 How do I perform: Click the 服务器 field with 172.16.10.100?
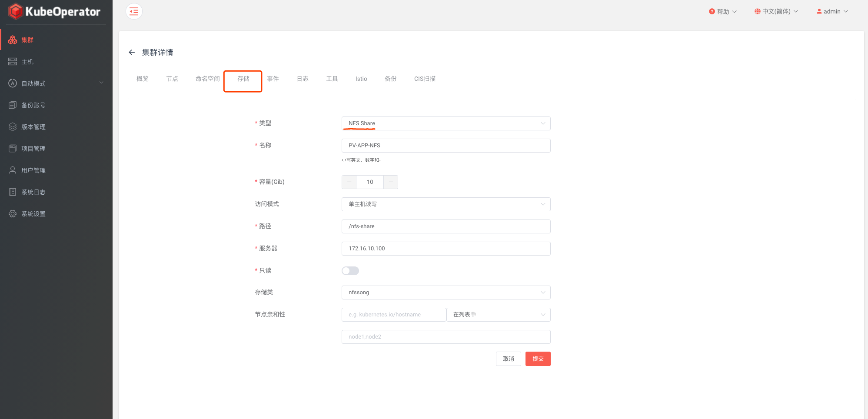click(x=446, y=249)
